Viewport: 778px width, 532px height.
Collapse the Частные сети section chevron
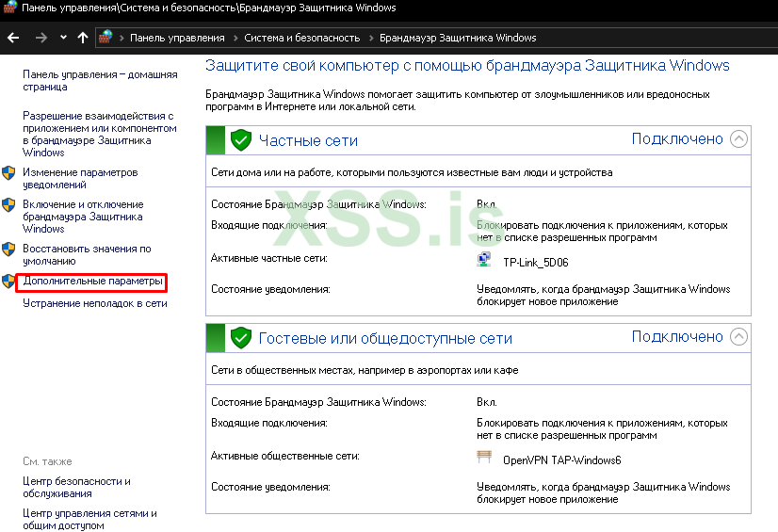pyautogui.click(x=738, y=139)
